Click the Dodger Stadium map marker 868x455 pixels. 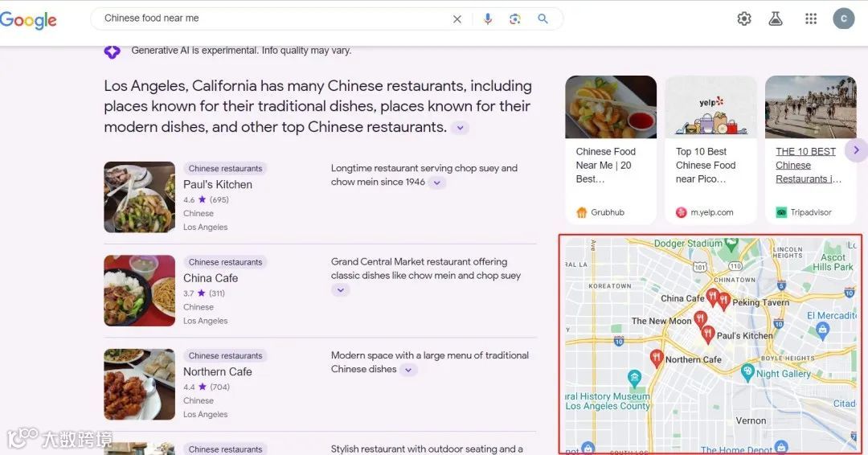(731, 243)
